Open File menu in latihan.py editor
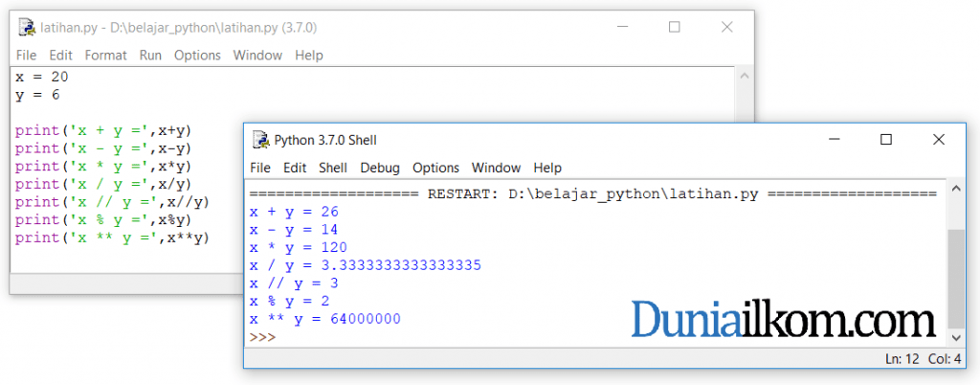This screenshot has height=385, width=980. (26, 55)
